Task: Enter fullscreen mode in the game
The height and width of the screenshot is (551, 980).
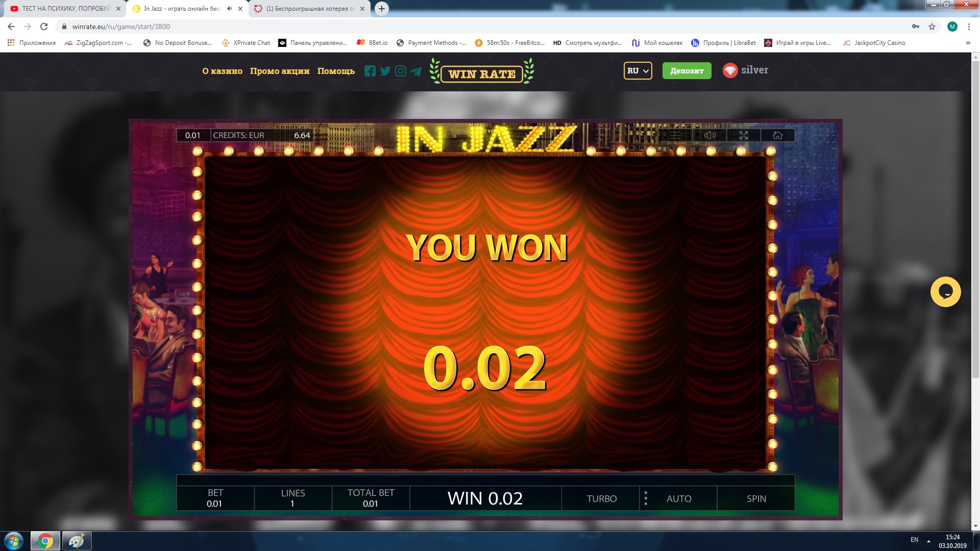Action: 744,135
